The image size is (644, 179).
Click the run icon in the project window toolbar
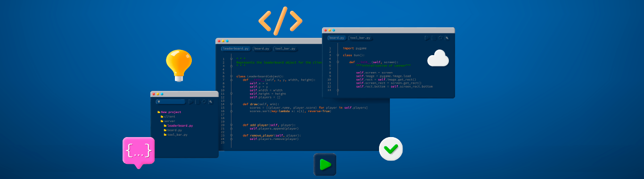pyautogui.click(x=191, y=102)
